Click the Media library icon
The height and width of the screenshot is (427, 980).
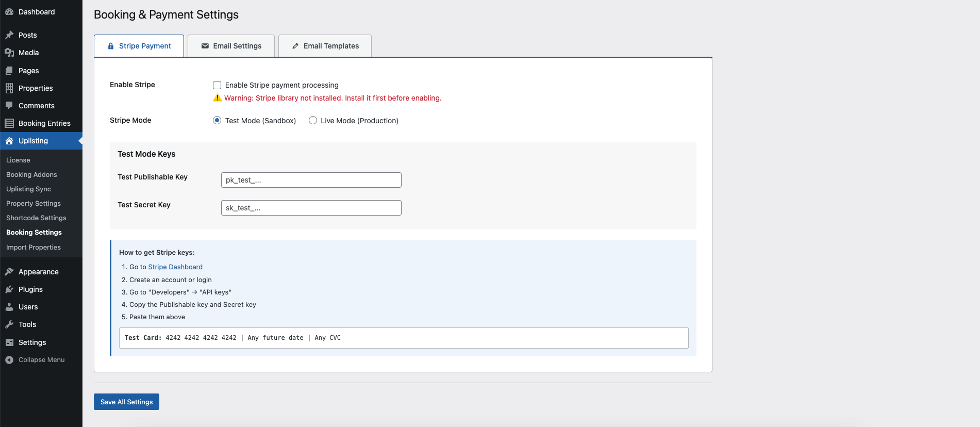[x=9, y=53]
